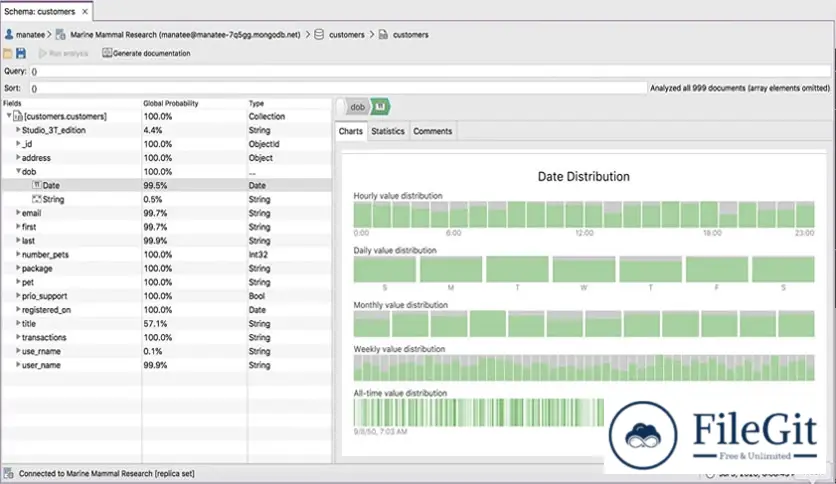Click the String type icon under dob
Image resolution: width=836 pixels, height=484 pixels.
[x=37, y=199]
